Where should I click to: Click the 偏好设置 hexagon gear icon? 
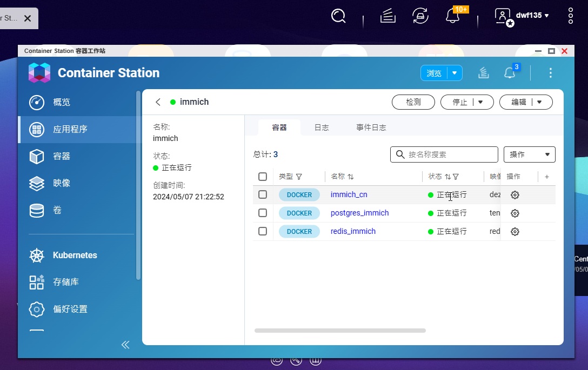coord(37,310)
